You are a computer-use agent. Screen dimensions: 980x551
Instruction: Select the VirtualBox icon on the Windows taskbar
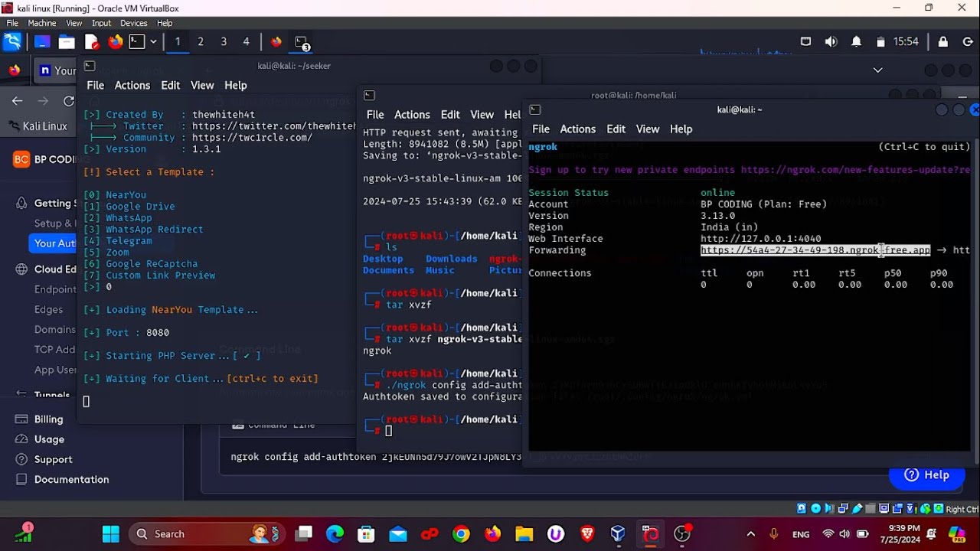coord(618,534)
